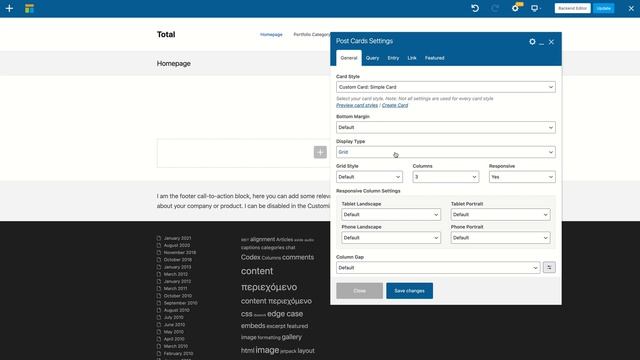Click the gray plus button in empty row
This screenshot has height=360, width=640.
click(x=320, y=152)
